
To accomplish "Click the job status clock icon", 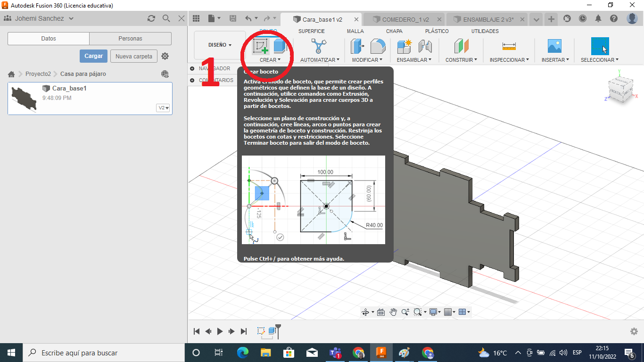I will 583,18.
